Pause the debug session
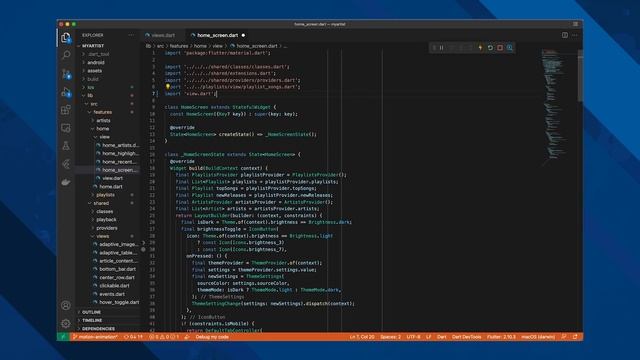640x360 pixels. [442, 48]
